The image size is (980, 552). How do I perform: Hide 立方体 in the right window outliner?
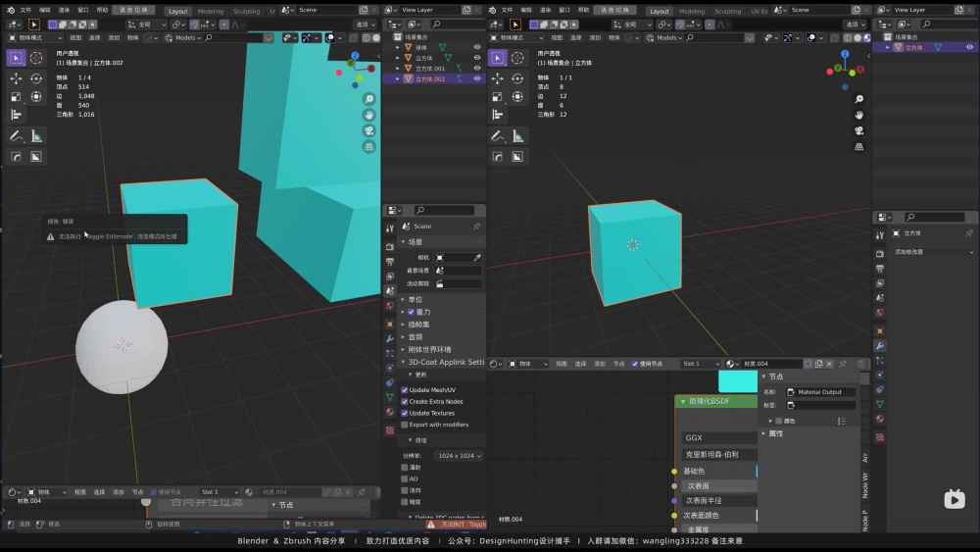pyautogui.click(x=970, y=47)
